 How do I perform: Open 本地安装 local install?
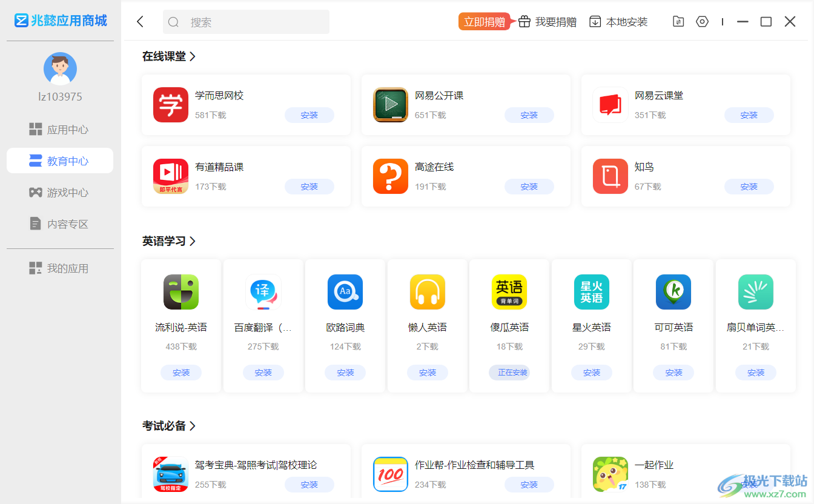point(618,22)
